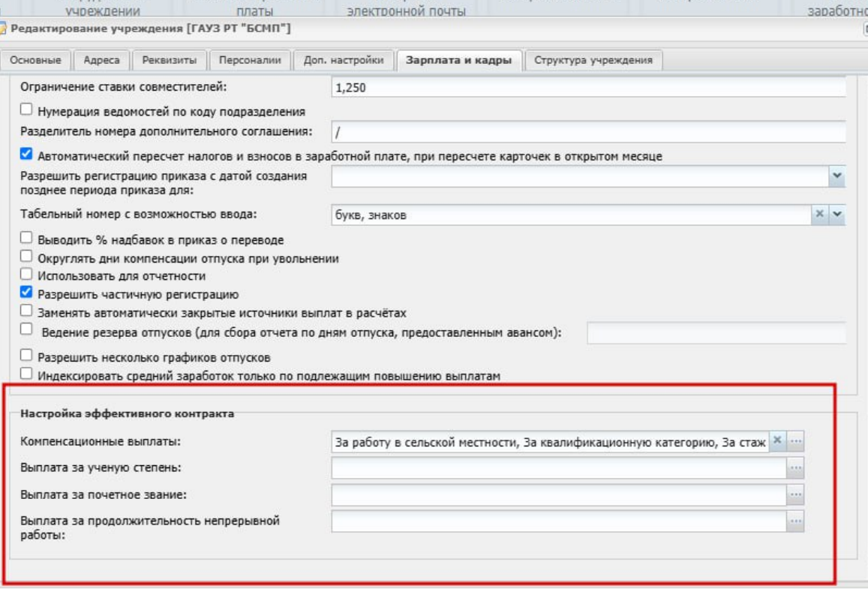Open selector dots for продолжительность непрерывной работы
Image resolution: width=868 pixels, height=589 pixels.
tap(795, 521)
